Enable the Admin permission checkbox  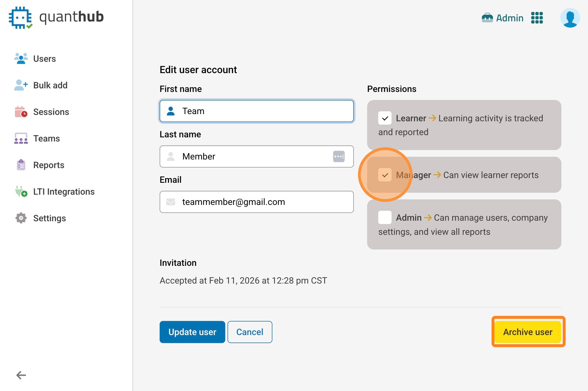385,218
